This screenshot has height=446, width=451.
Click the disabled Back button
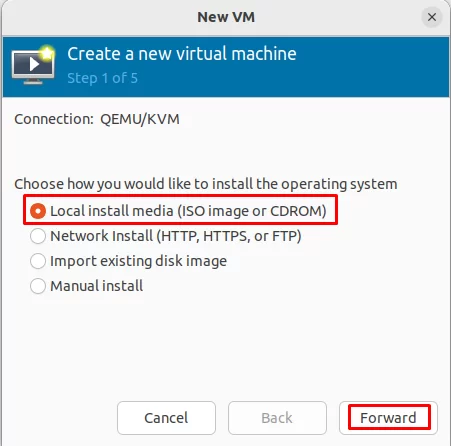277,418
